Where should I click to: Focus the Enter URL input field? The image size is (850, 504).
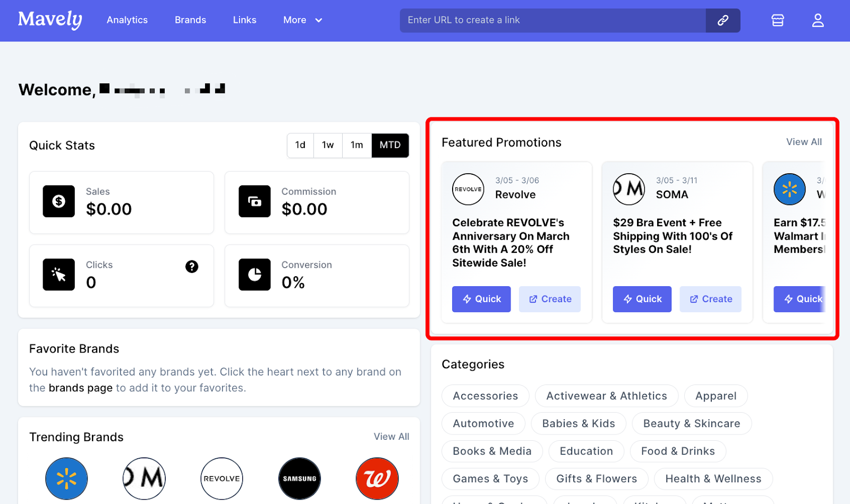pos(552,20)
